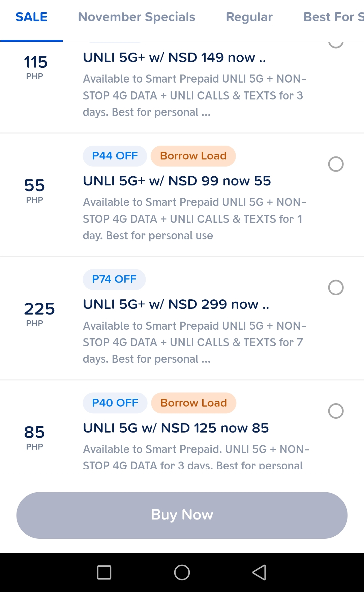364x592 pixels.
Task: Select the partially hidden 115 PHP radio button
Action: click(336, 43)
